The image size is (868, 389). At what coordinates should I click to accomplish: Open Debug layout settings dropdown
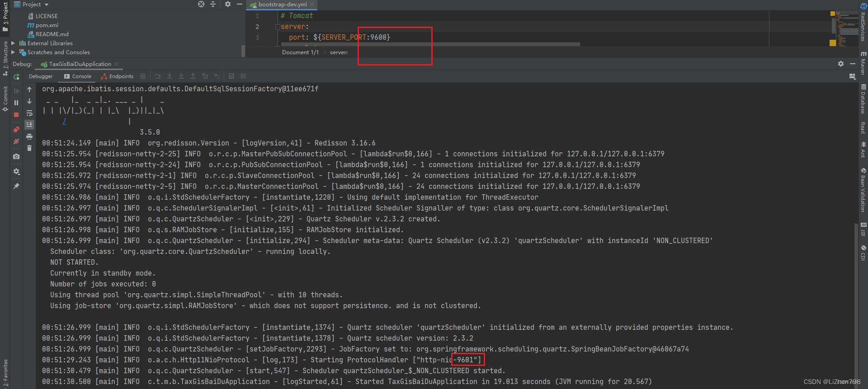click(852, 77)
